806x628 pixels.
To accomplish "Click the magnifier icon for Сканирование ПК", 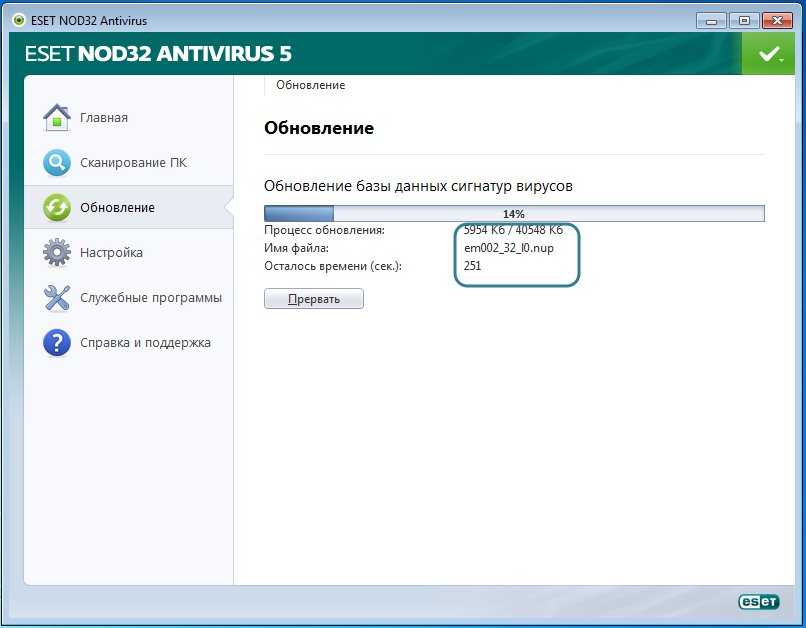I will click(57, 162).
